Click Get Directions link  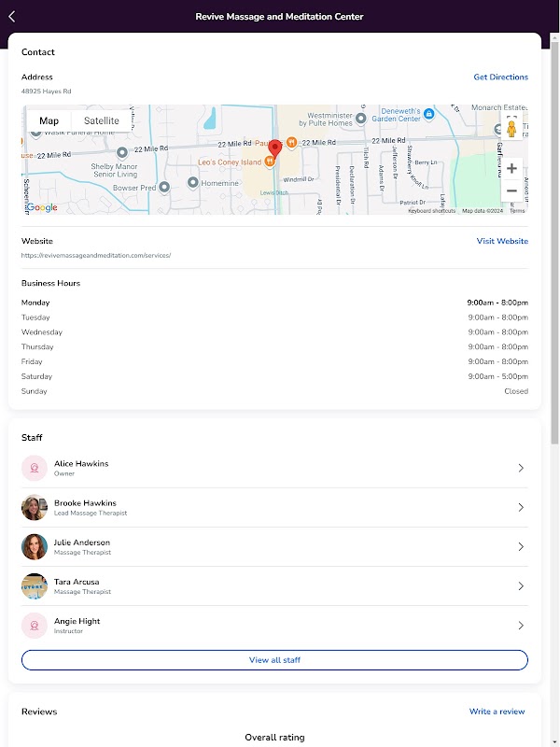500,78
